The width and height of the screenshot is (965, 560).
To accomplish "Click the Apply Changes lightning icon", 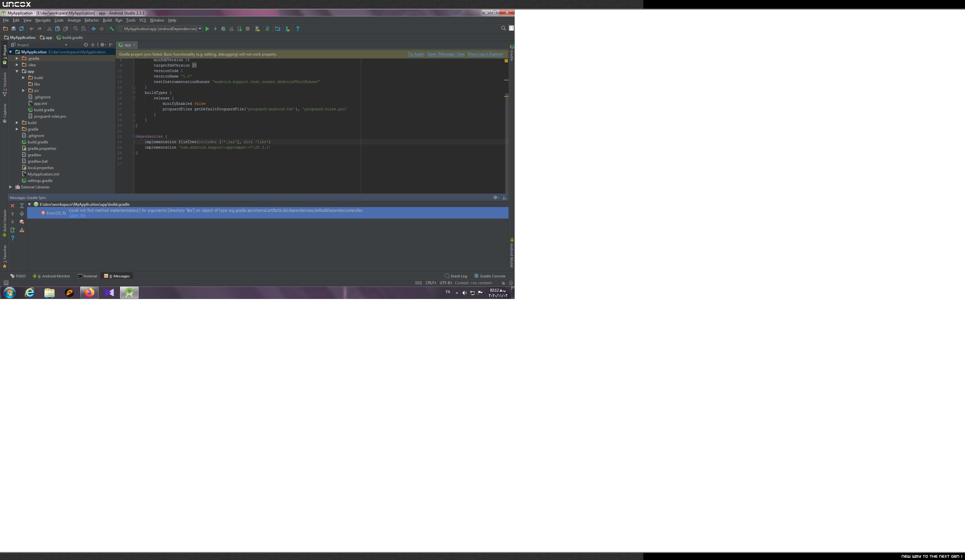I will point(215,29).
